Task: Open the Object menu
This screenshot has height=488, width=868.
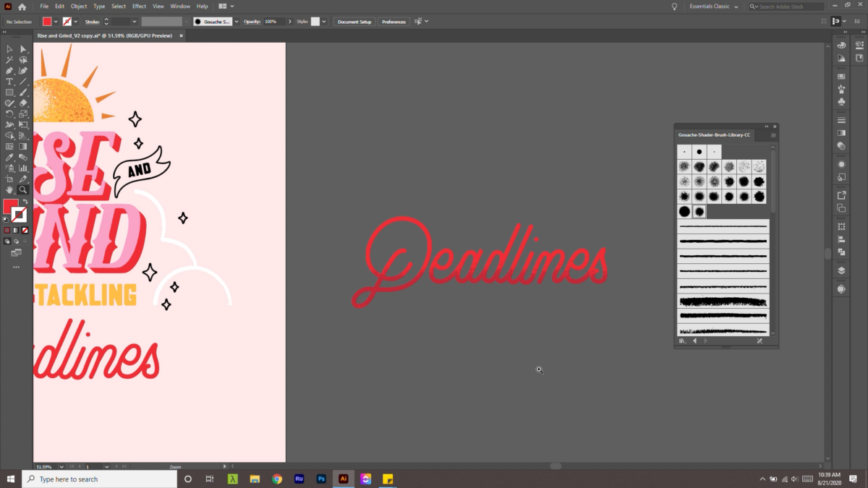Action: (x=79, y=6)
